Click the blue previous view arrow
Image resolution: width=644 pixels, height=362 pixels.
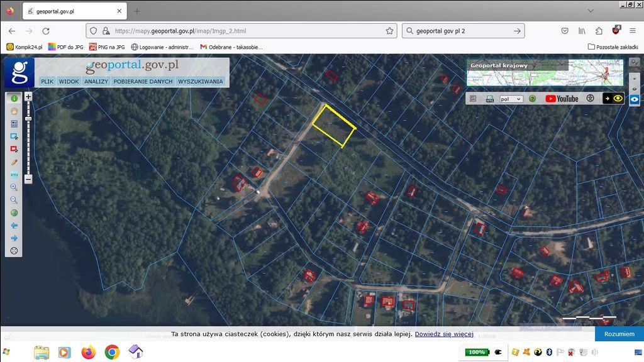(x=14, y=226)
